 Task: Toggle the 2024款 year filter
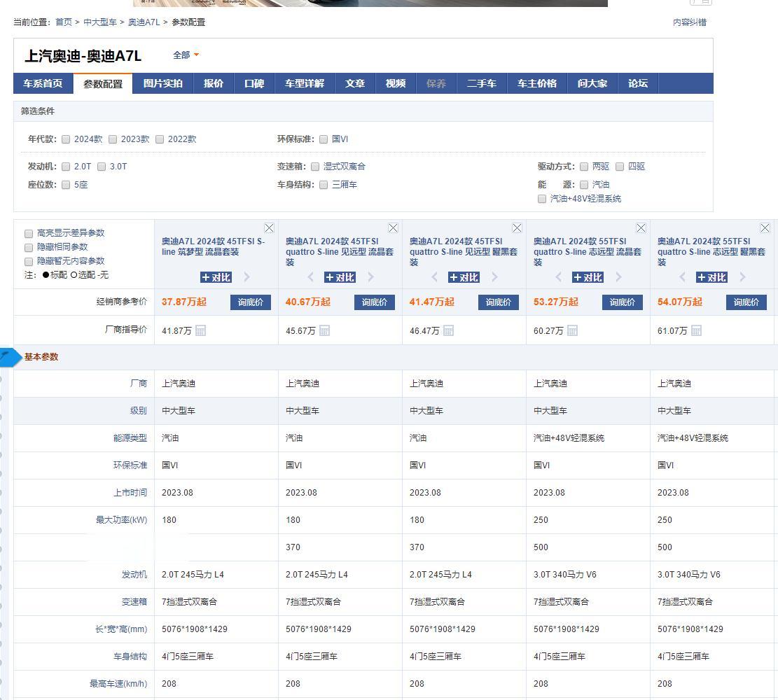(66, 139)
